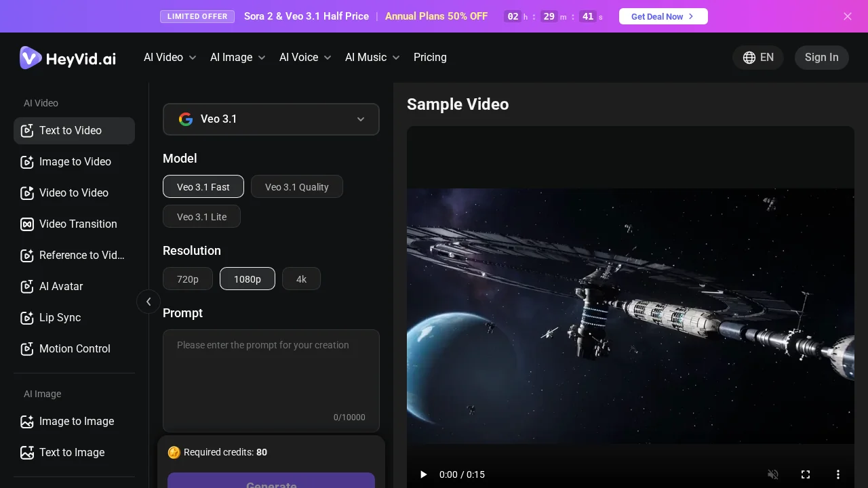Select the Image to Video tool
The image size is (868, 488).
75,162
